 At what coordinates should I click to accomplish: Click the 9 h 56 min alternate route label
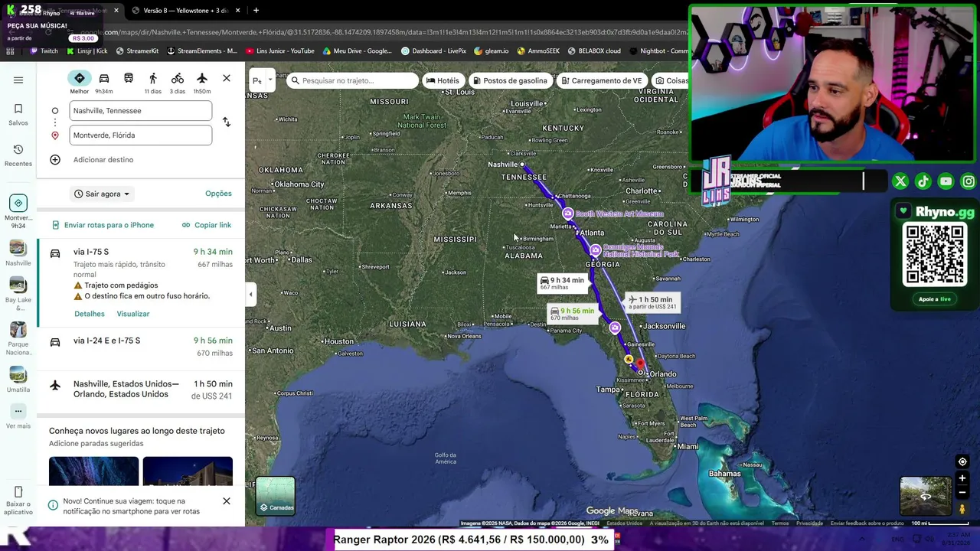573,313
